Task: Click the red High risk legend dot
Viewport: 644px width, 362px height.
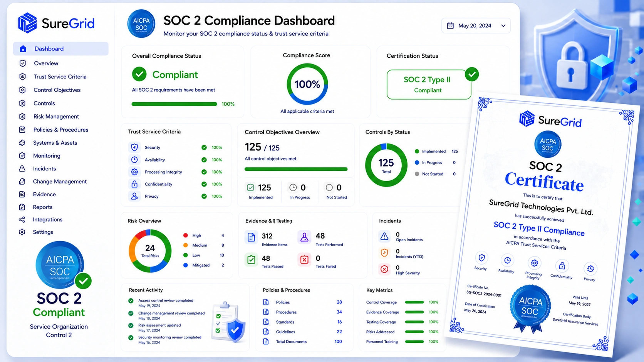Action: pyautogui.click(x=186, y=235)
